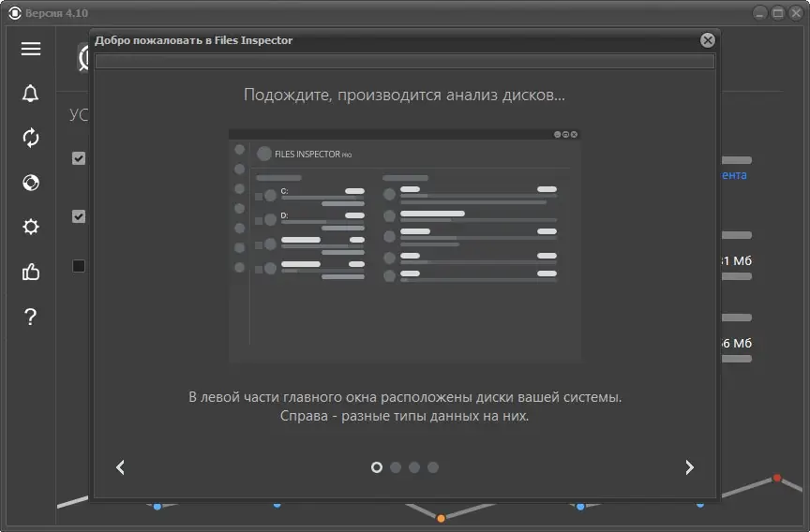
Task: Open help question mark icon
Action: [31, 317]
